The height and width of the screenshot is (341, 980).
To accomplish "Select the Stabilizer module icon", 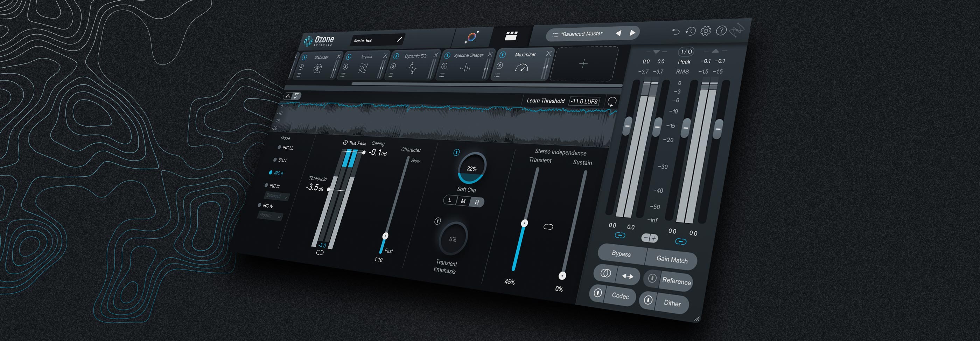I will click(x=317, y=69).
